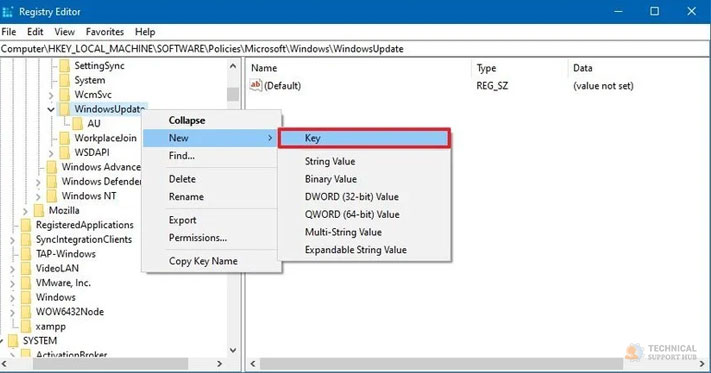Open the File menu
Viewport: 711px width, 373px height.
pyautogui.click(x=9, y=32)
